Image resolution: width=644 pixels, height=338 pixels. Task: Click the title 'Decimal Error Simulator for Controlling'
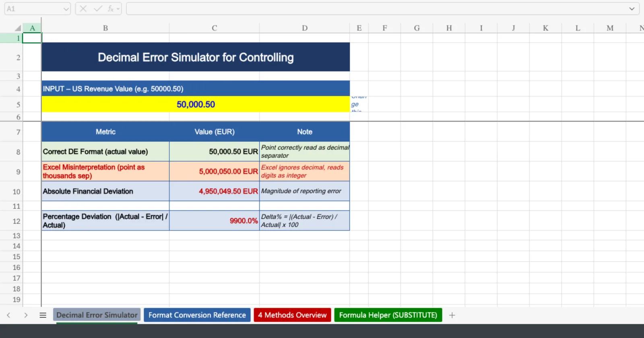point(196,57)
